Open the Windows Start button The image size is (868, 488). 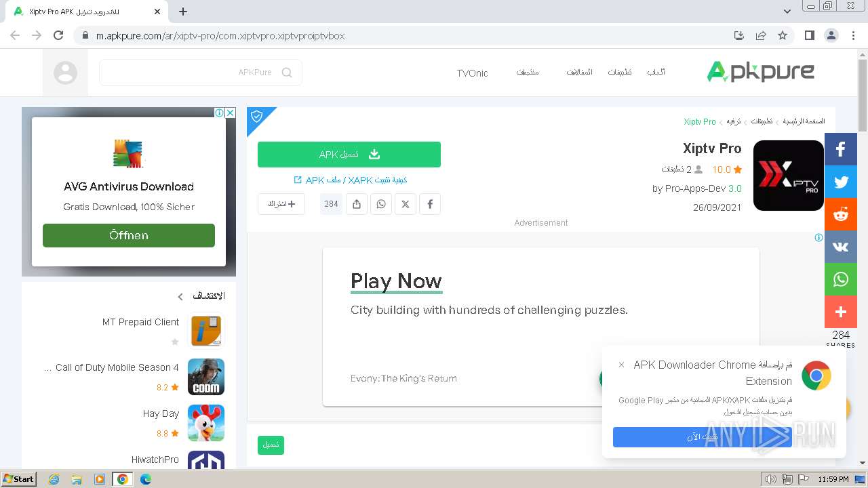pos(18,479)
